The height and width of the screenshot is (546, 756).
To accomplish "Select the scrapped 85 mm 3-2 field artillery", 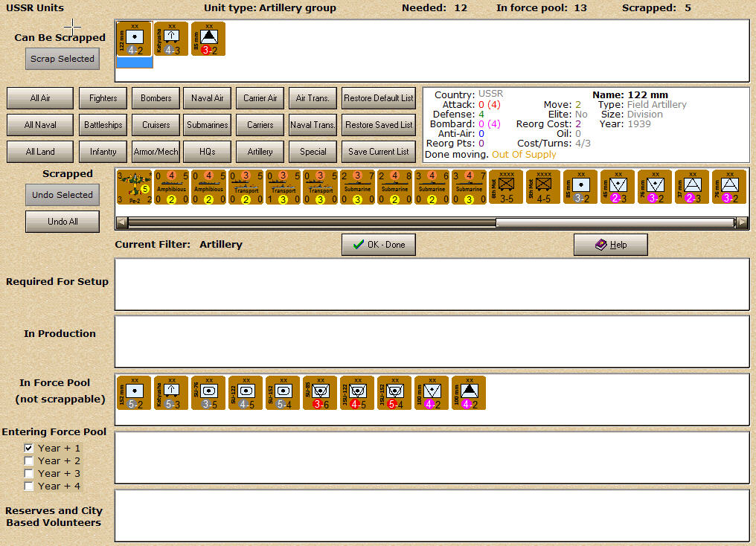I will pos(580,187).
